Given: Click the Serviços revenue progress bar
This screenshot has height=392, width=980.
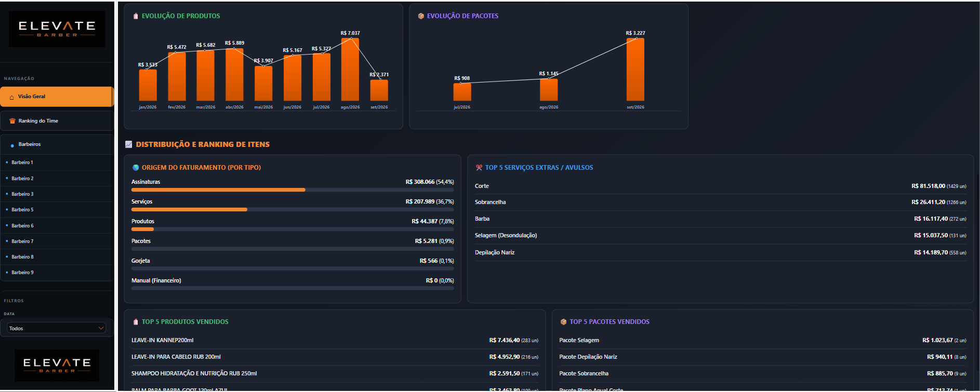Looking at the screenshot, I should (x=293, y=210).
